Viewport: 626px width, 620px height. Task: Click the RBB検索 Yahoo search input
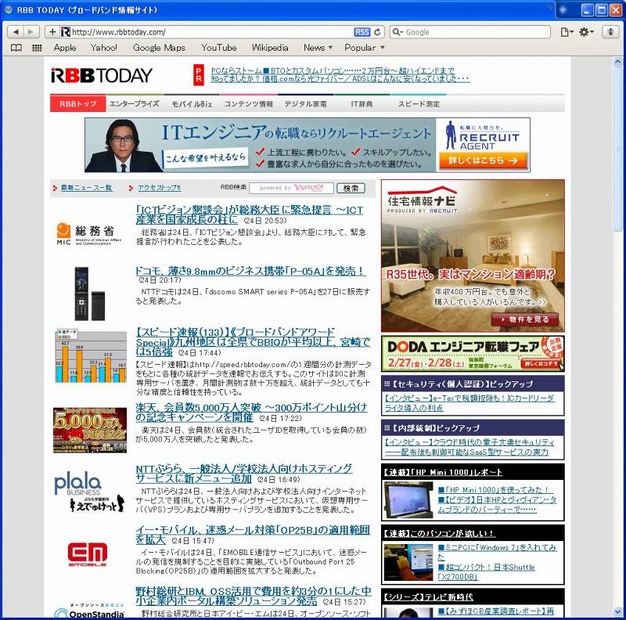(291, 188)
